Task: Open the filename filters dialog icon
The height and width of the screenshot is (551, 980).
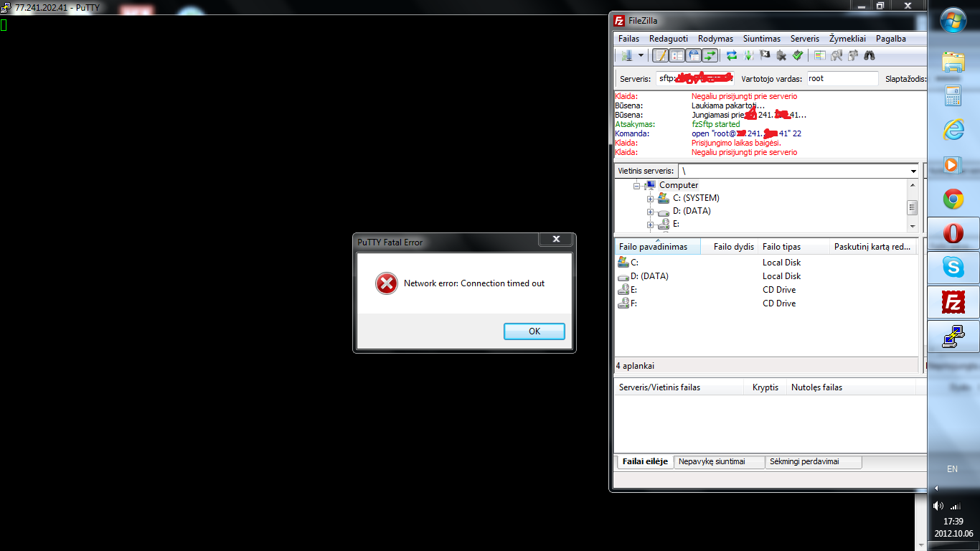Action: click(x=820, y=55)
